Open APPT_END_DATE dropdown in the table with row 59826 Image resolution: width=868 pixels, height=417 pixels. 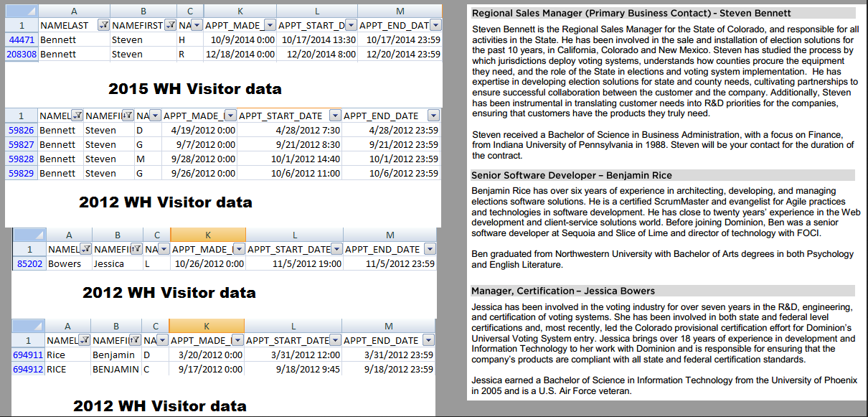point(433,116)
